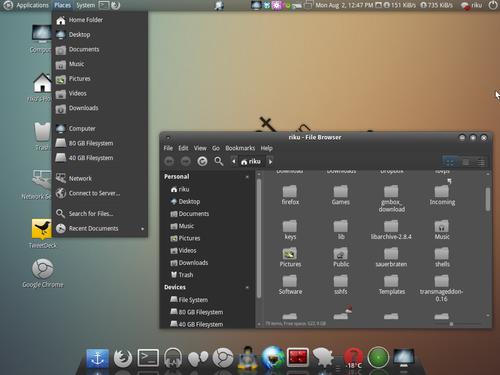Select the Templates folder icon

[391, 281]
